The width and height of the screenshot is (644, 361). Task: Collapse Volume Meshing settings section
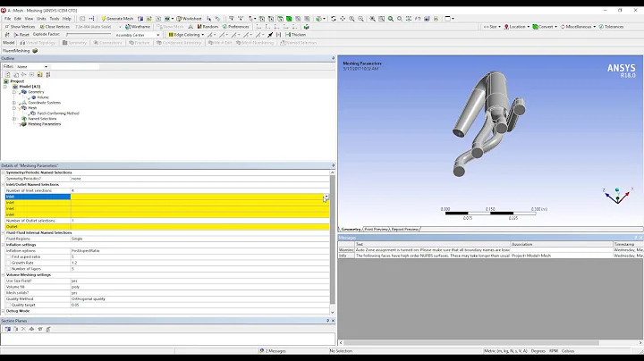click(3, 275)
